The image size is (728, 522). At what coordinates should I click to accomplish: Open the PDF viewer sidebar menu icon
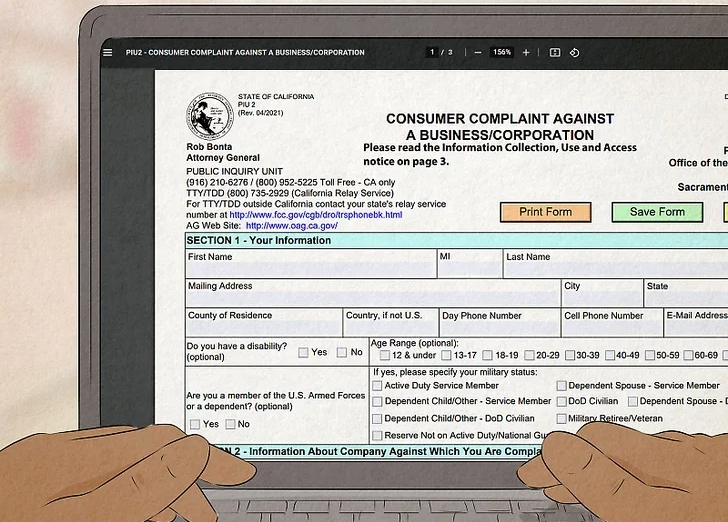tap(108, 52)
